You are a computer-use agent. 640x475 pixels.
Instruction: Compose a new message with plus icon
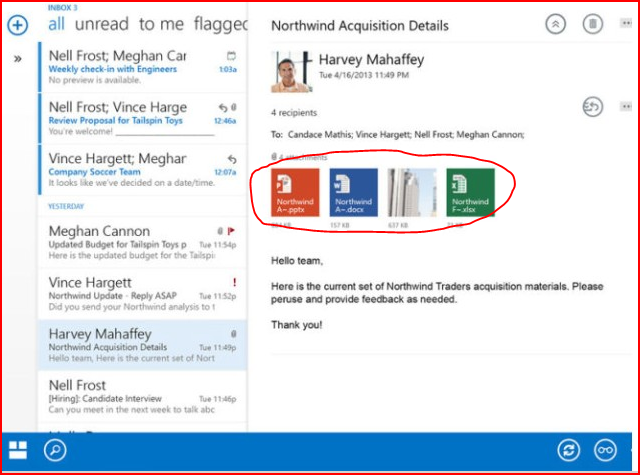(x=18, y=25)
